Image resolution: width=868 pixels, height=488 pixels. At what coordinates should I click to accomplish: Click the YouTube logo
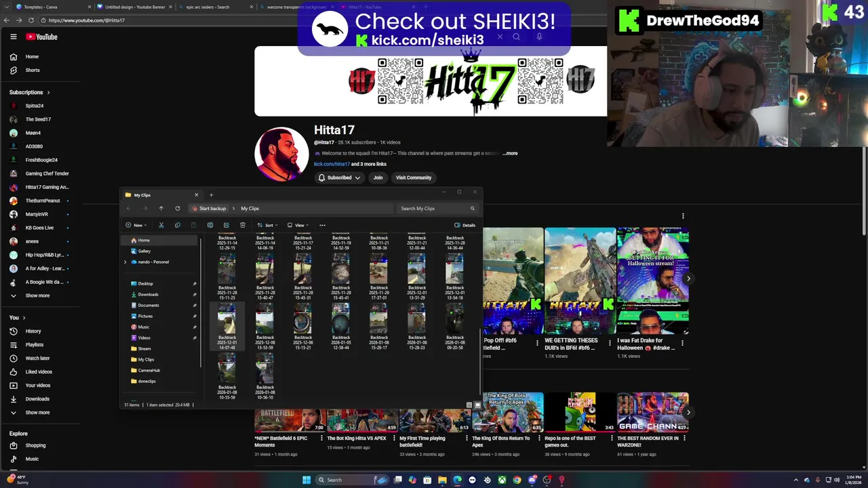tap(42, 37)
